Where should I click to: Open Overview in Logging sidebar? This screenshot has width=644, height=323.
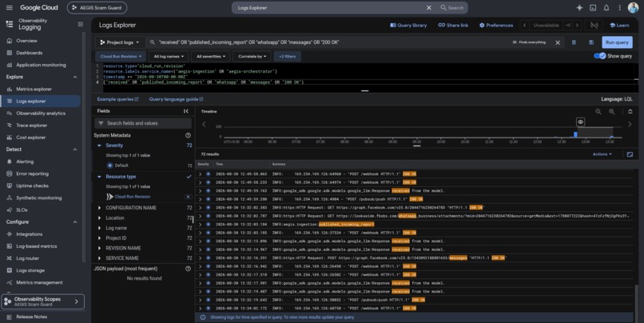26,41
